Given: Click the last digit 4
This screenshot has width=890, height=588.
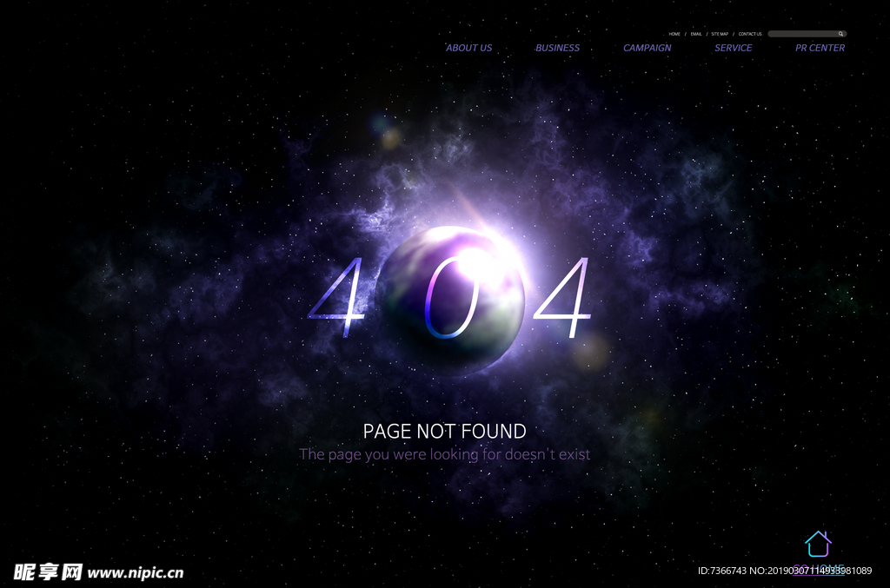Looking at the screenshot, I should tap(562, 298).
